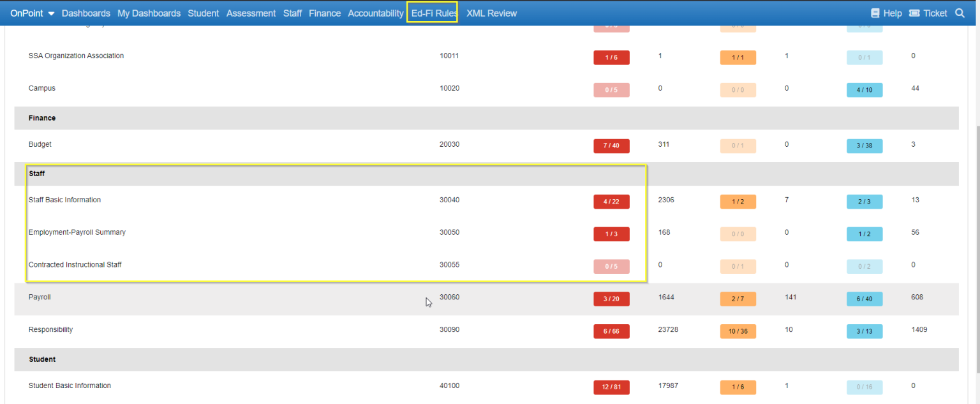
Task: Open the Staff Basic Information rule page
Action: (x=64, y=200)
